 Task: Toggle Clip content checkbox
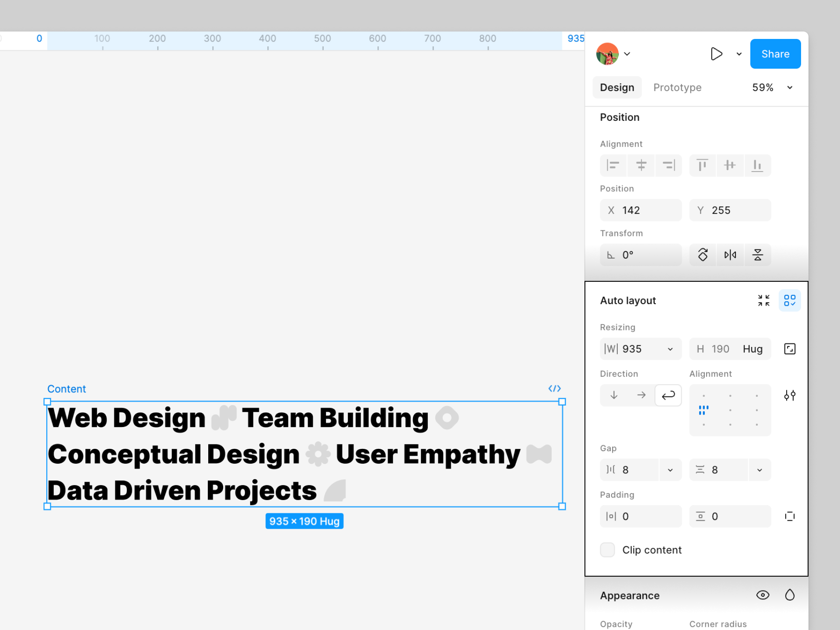(607, 550)
